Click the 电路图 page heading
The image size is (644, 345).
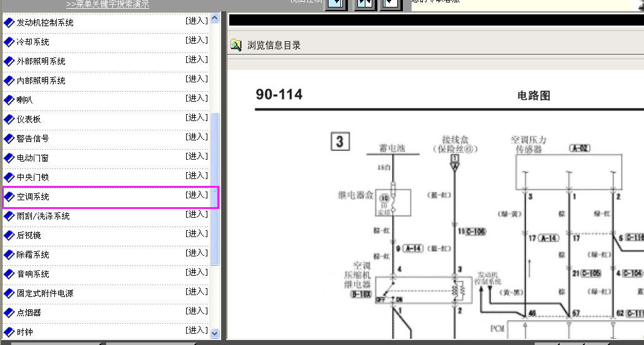[x=533, y=95]
